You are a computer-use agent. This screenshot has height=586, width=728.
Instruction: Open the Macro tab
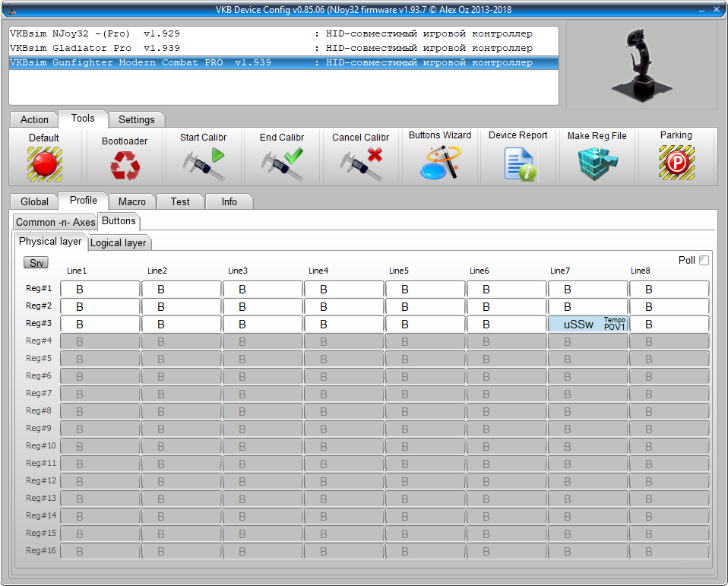[132, 201]
